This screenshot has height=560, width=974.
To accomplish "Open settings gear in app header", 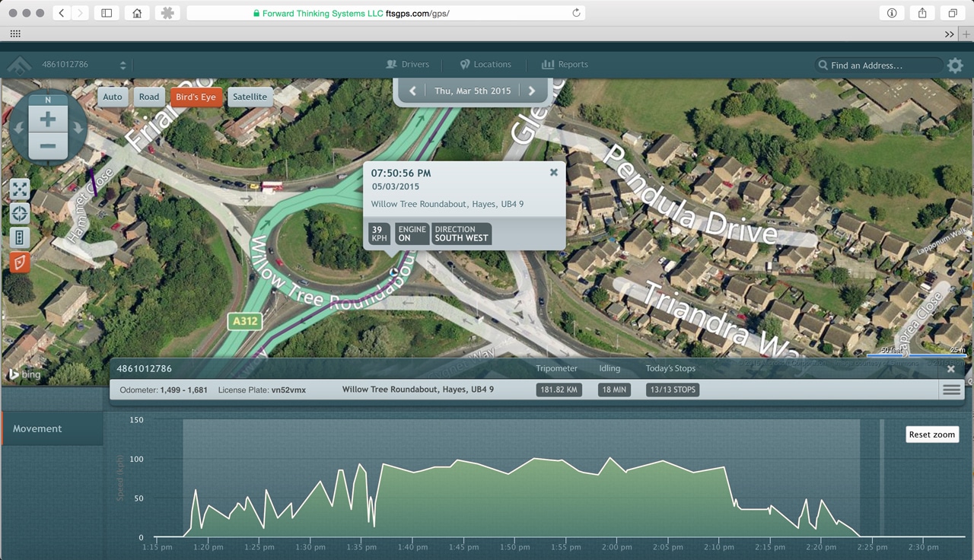I will 955,65.
